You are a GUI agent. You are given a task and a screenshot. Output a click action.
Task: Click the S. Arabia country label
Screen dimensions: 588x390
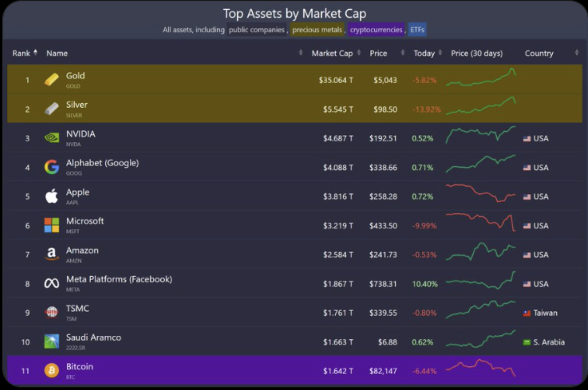(549, 342)
